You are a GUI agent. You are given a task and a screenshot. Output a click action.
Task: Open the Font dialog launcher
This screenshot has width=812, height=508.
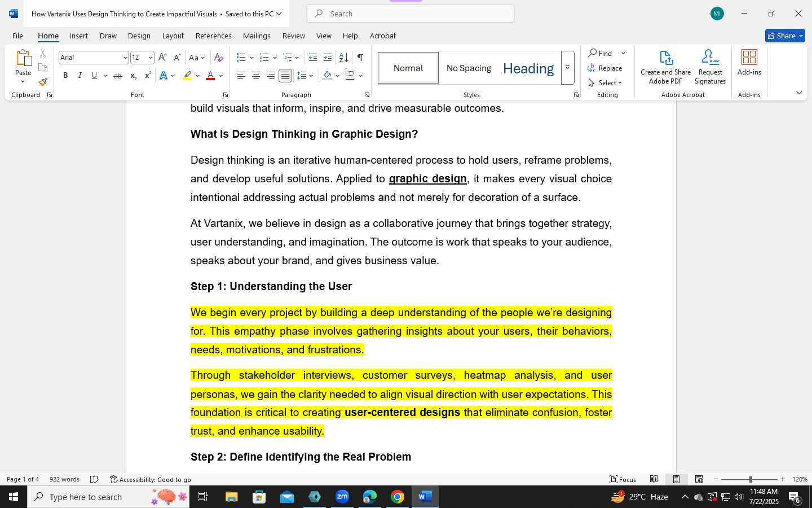226,95
